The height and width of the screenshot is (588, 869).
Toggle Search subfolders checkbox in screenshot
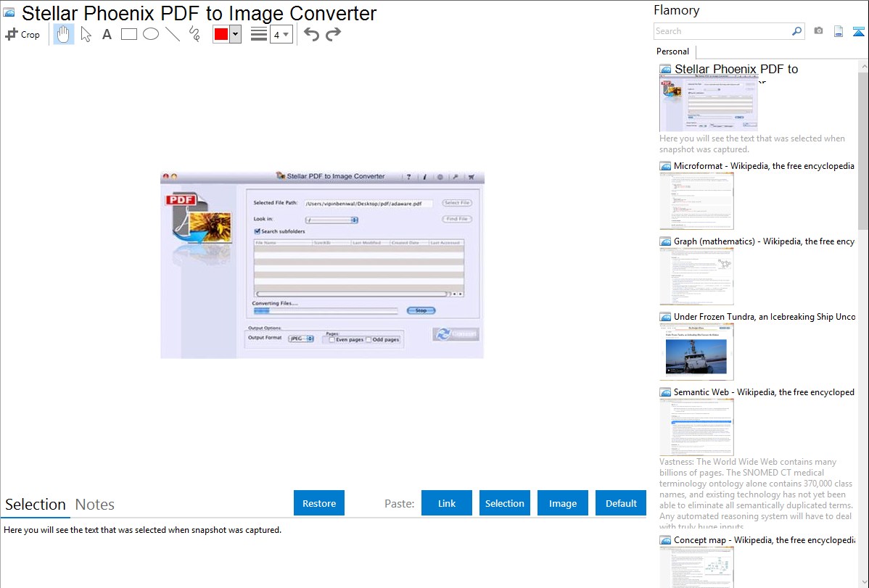tap(258, 231)
